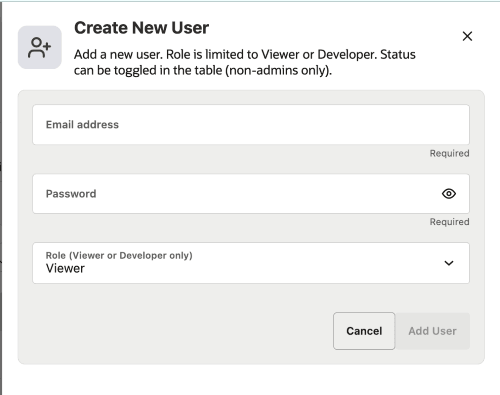Select the Create New User heading

tap(142, 28)
